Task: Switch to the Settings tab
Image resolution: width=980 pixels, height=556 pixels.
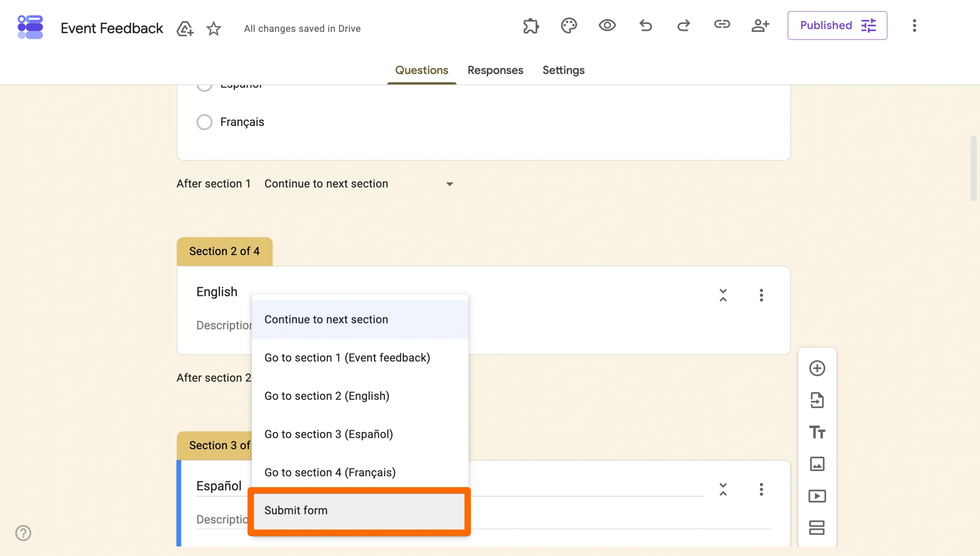Action: [563, 70]
